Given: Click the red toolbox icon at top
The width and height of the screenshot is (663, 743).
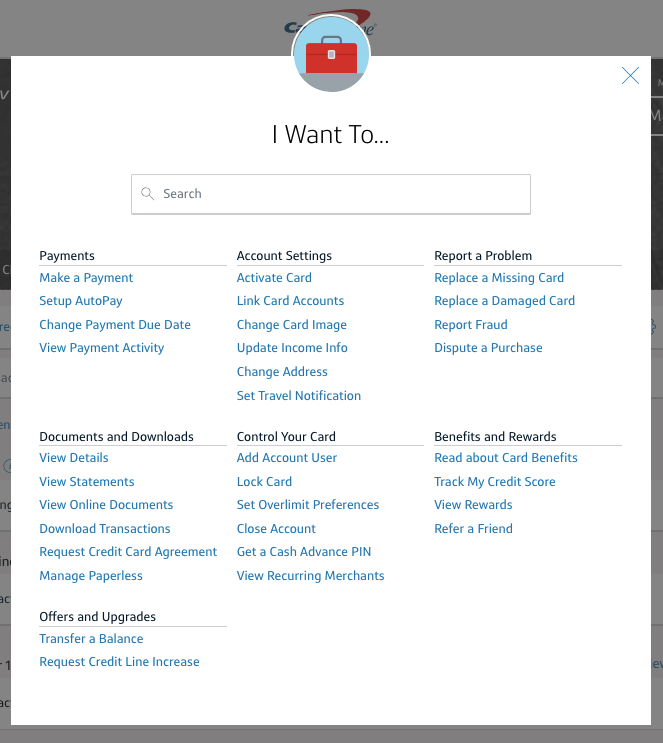Looking at the screenshot, I should click(x=331, y=57).
